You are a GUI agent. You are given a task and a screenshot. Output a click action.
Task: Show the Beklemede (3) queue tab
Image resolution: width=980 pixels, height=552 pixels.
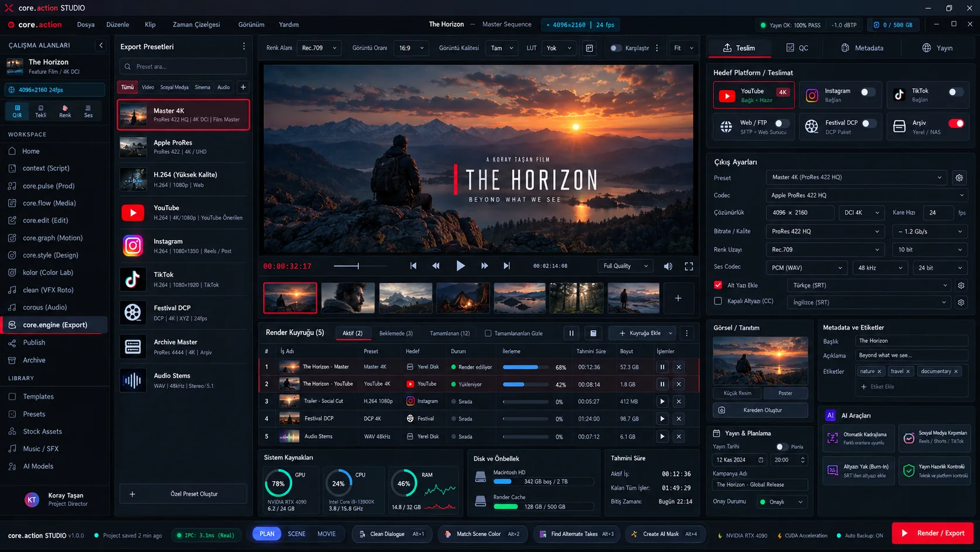(396, 333)
